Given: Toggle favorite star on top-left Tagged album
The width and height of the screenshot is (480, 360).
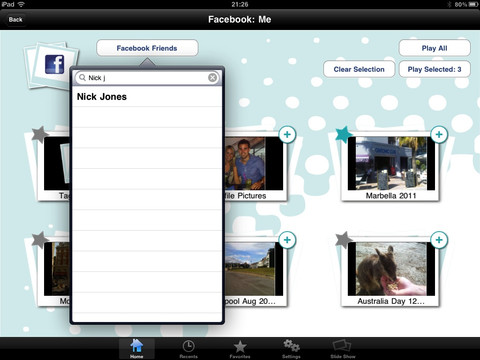Looking at the screenshot, I should [40, 134].
